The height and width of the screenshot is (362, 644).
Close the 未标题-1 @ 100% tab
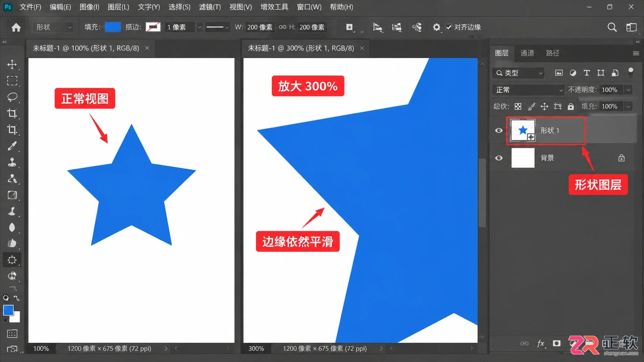[147, 48]
